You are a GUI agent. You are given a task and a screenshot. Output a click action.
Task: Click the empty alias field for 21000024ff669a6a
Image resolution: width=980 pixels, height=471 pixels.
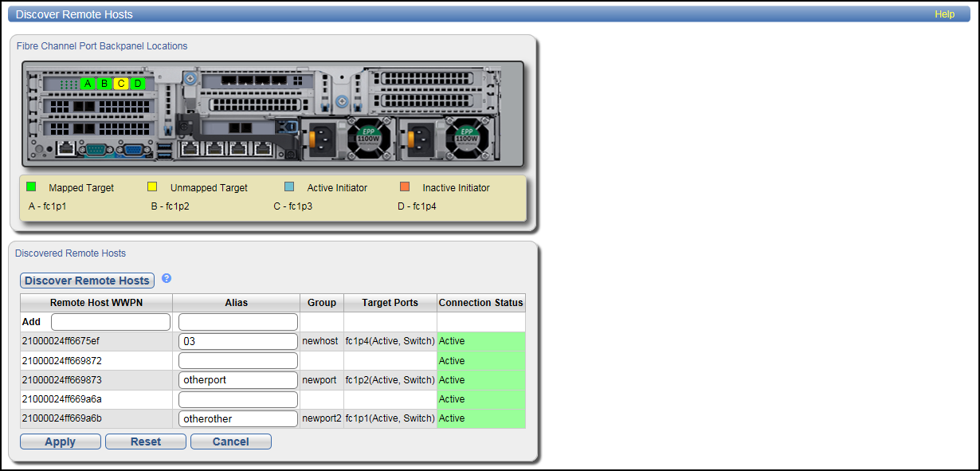pos(238,399)
